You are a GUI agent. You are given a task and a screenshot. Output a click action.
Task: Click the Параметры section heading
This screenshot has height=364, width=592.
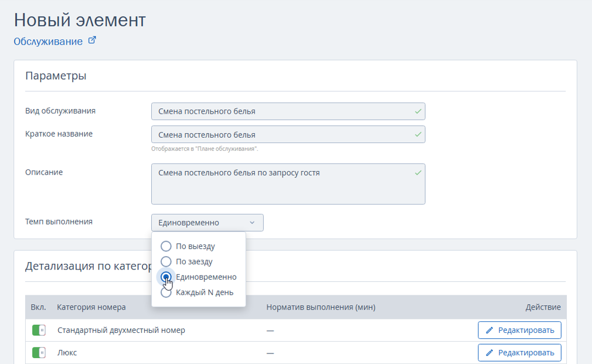pos(56,76)
